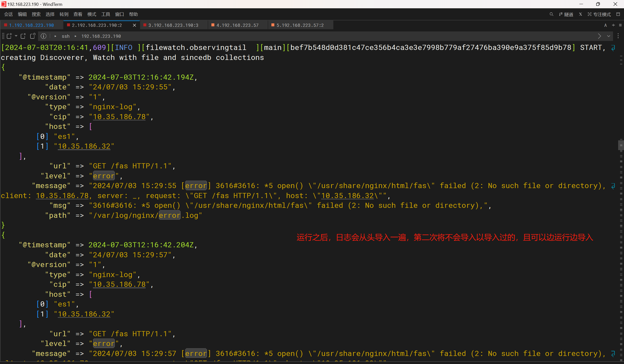Click the new session icon in toolbar

point(9,36)
